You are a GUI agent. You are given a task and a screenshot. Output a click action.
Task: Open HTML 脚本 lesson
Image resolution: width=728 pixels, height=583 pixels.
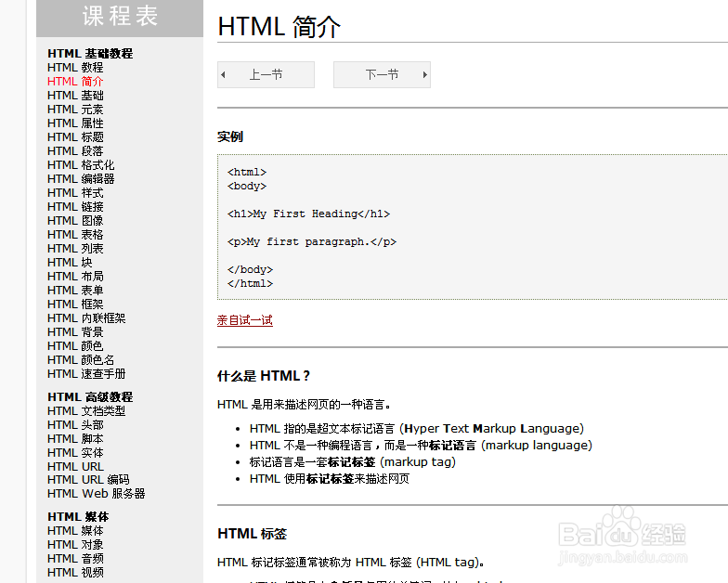tap(75, 439)
